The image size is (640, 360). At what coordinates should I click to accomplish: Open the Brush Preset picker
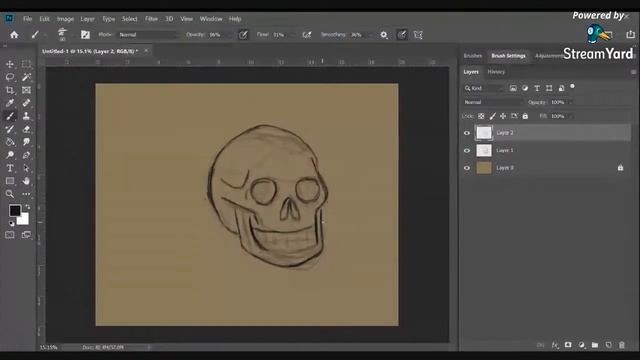[x=62, y=35]
